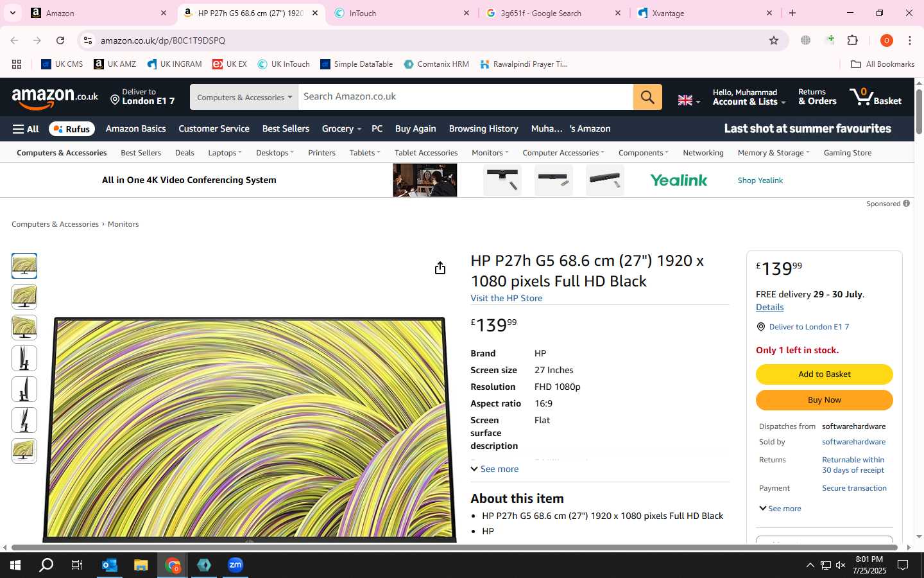Open Windows Start menu
This screenshot has width=924, height=578.
click(15, 565)
